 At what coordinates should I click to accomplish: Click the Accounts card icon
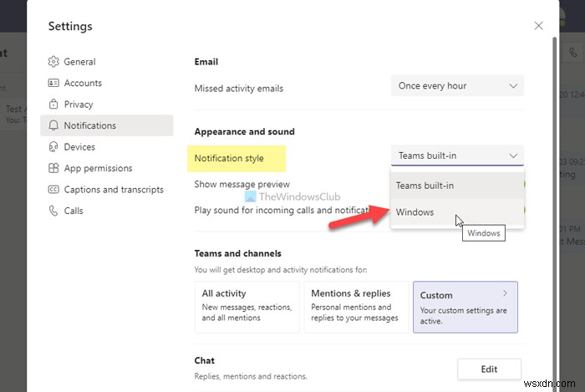pos(53,83)
